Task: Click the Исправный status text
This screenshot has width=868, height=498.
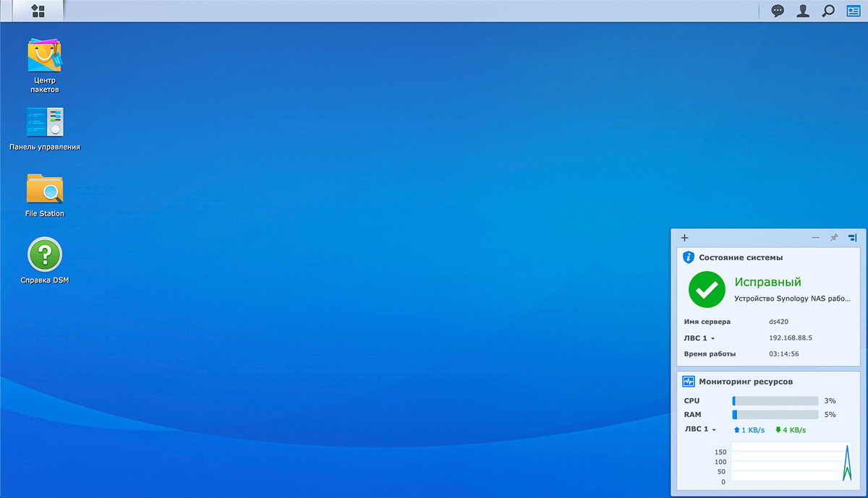Action: pos(768,282)
